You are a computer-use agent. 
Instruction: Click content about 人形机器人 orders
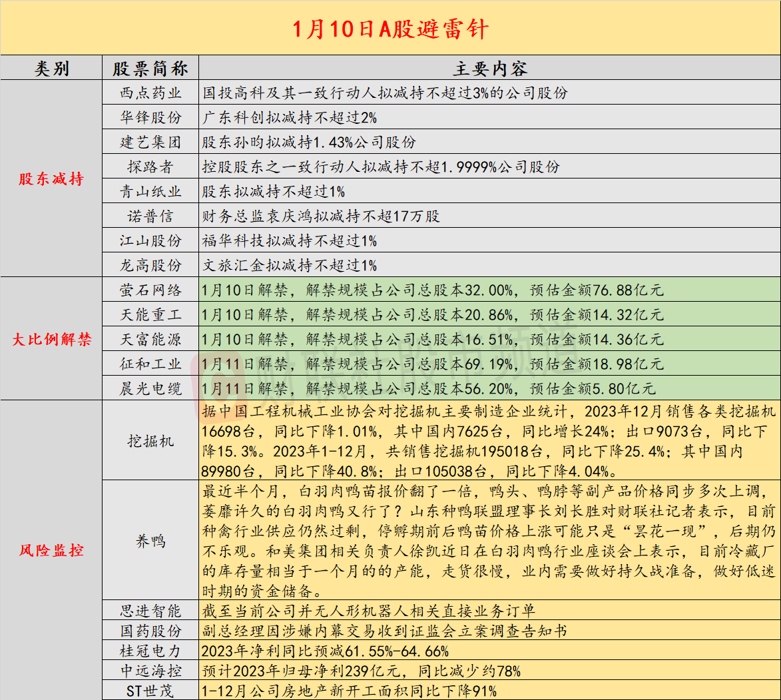[x=369, y=611]
